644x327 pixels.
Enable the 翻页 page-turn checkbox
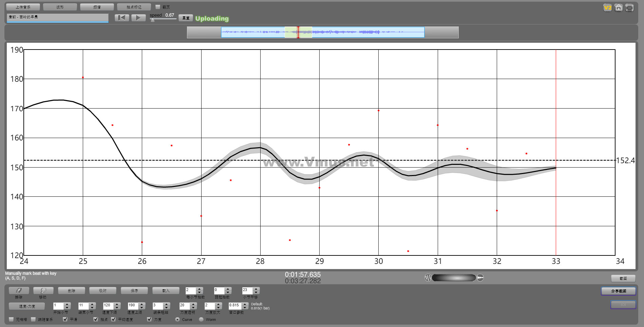[x=158, y=7]
